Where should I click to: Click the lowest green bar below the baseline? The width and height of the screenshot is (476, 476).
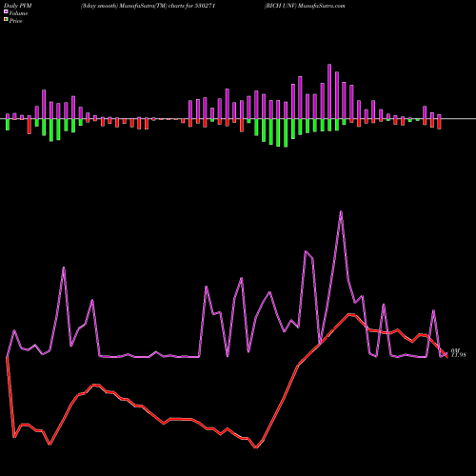click(x=286, y=133)
